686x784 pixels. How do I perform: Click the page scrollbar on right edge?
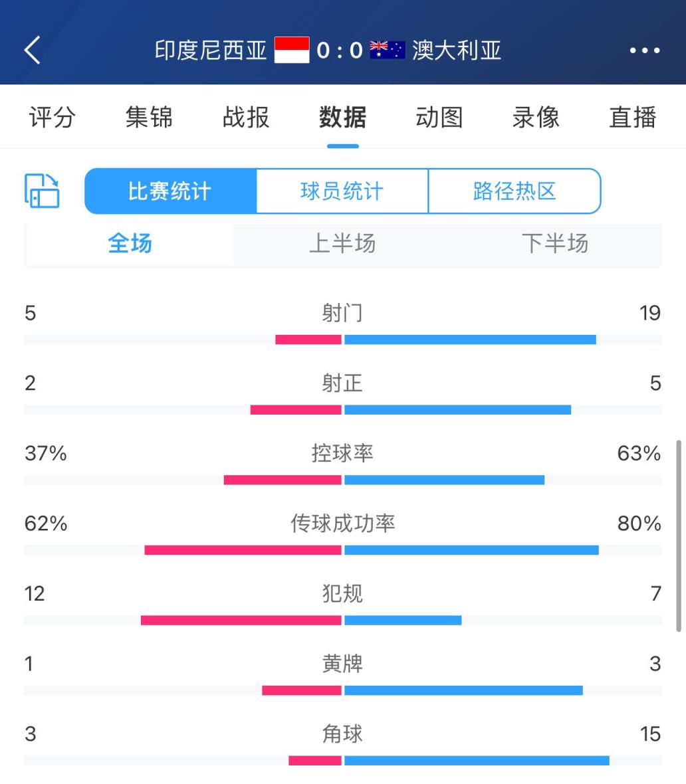click(x=679, y=535)
